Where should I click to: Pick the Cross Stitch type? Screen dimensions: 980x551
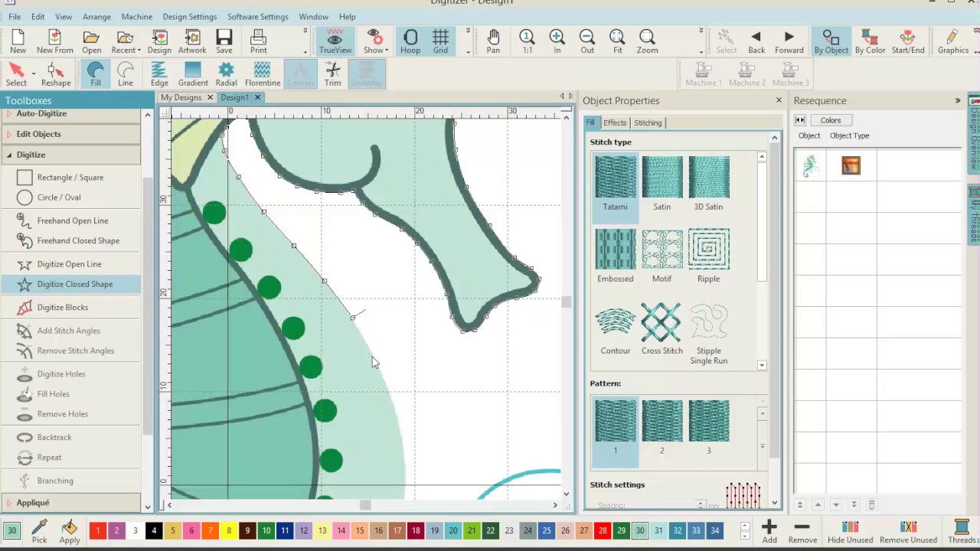(662, 329)
